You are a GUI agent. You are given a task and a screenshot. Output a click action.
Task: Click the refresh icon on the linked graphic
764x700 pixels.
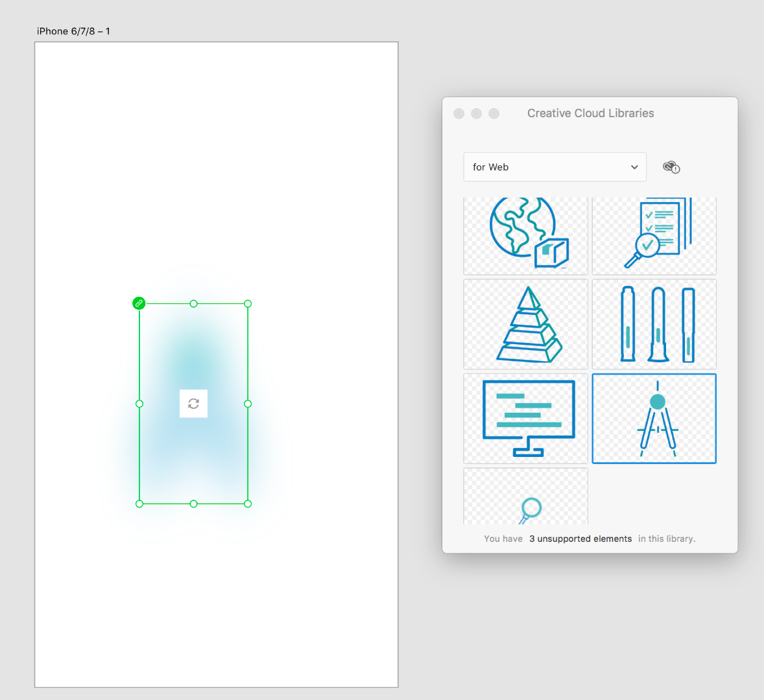[193, 404]
